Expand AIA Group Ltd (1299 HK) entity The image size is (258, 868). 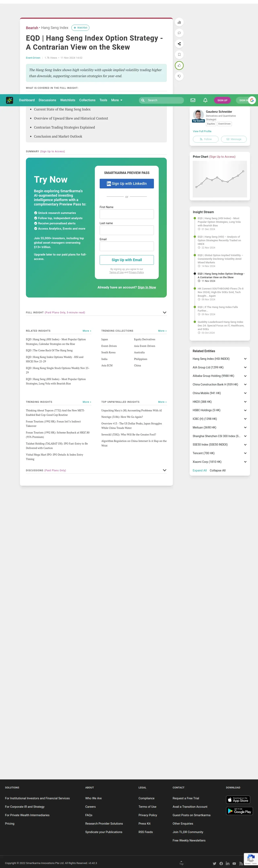coord(245,367)
